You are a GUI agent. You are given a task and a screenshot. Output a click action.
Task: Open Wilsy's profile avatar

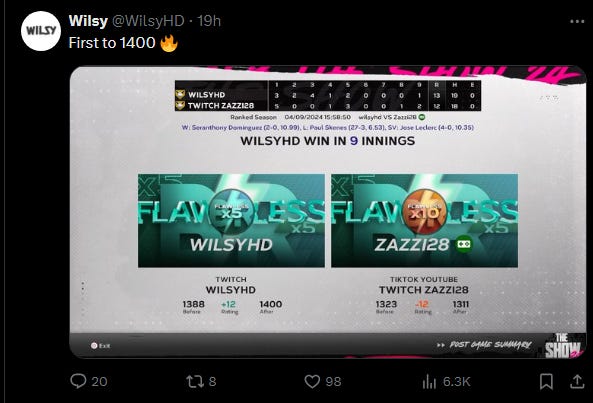coord(41,31)
